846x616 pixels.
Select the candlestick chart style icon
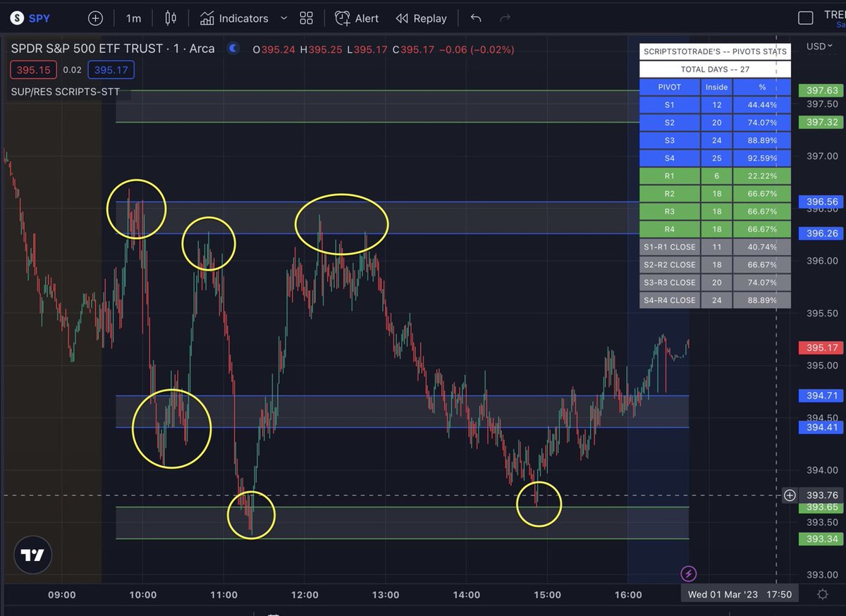[x=169, y=18]
